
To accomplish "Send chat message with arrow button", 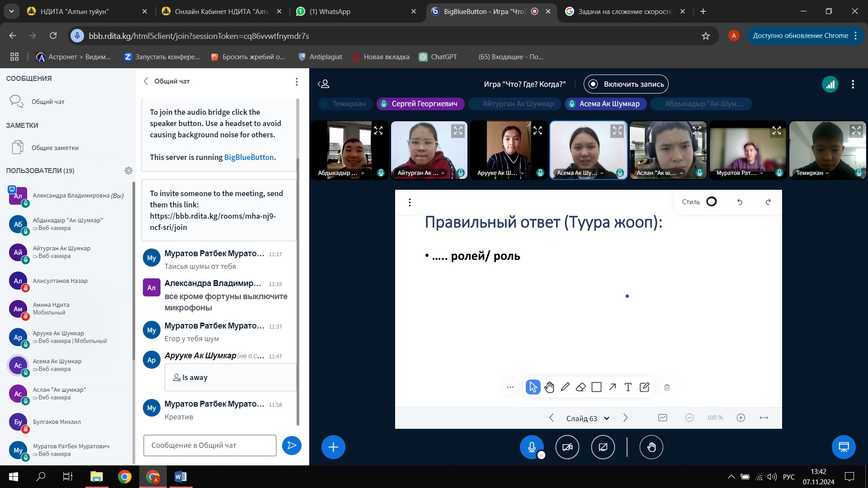I will coord(292,446).
